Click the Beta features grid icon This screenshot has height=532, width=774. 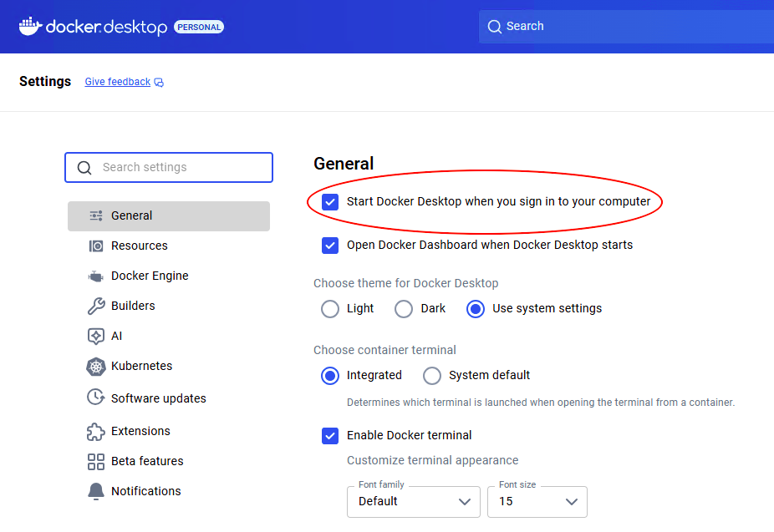[96, 462]
